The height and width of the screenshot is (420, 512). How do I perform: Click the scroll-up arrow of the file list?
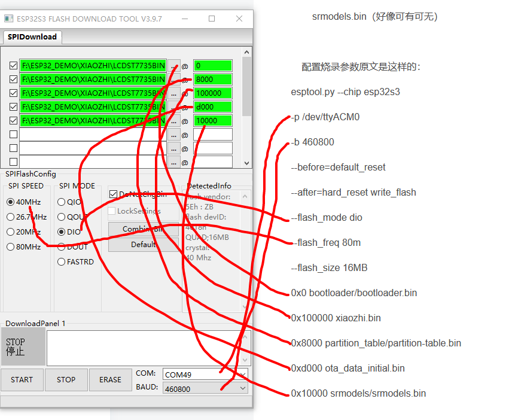click(x=246, y=51)
